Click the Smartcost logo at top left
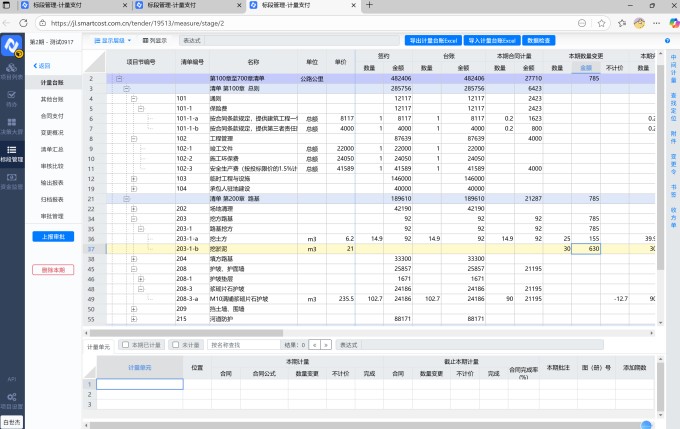680x429 pixels. (x=12, y=44)
